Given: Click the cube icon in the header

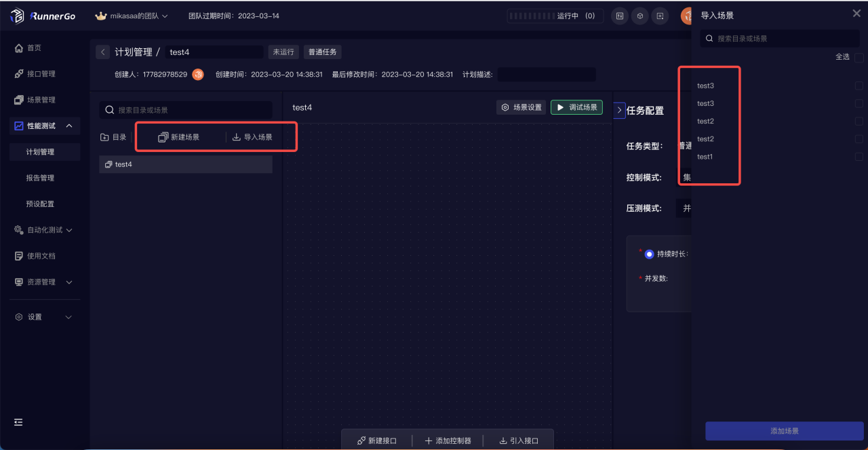Looking at the screenshot, I should (x=640, y=16).
